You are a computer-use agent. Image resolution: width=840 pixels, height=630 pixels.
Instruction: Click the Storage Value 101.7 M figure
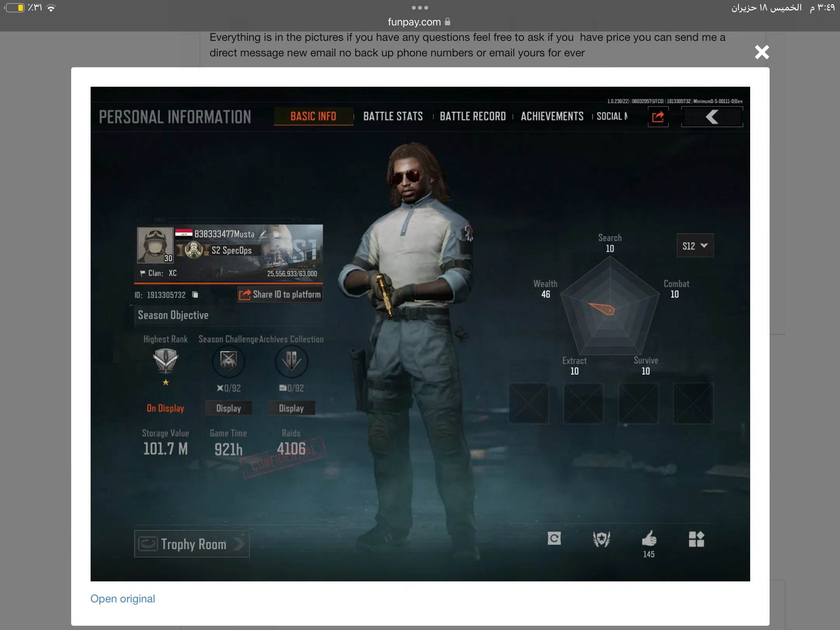click(x=165, y=449)
